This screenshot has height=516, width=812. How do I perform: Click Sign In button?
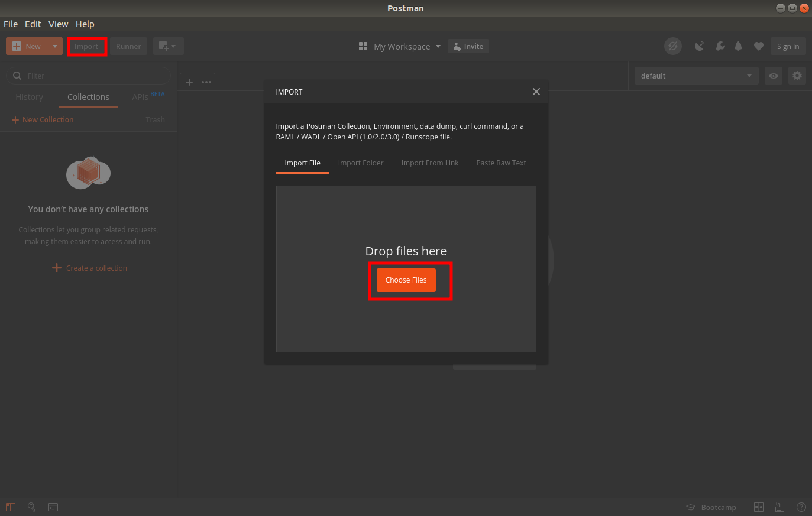[x=788, y=46]
